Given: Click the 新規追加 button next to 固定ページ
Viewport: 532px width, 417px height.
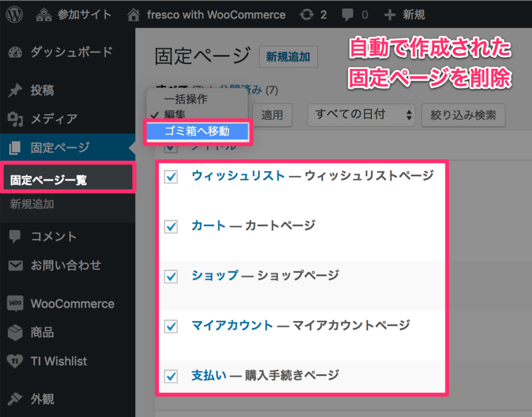Looking at the screenshot, I should coord(288,57).
